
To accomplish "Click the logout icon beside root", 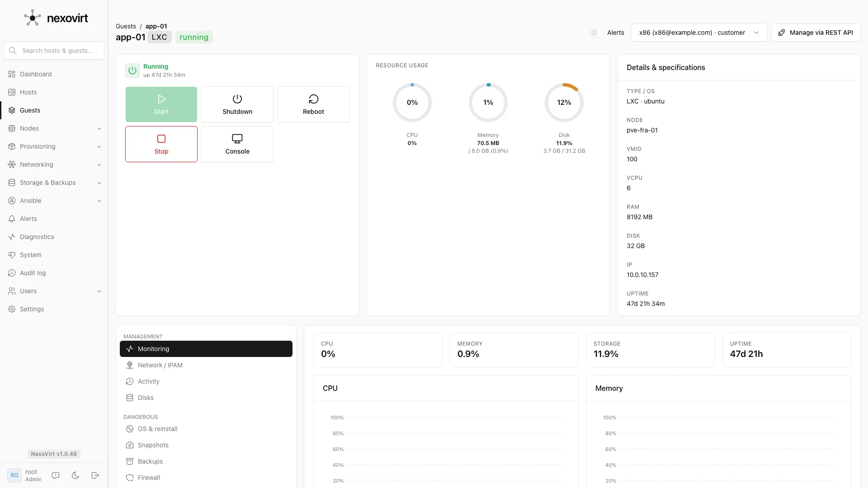I will (x=95, y=475).
